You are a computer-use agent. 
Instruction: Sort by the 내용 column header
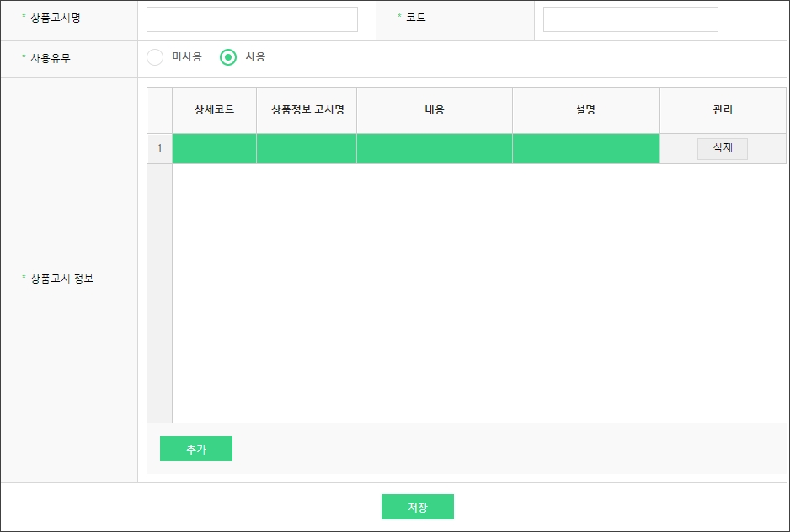tap(435, 110)
